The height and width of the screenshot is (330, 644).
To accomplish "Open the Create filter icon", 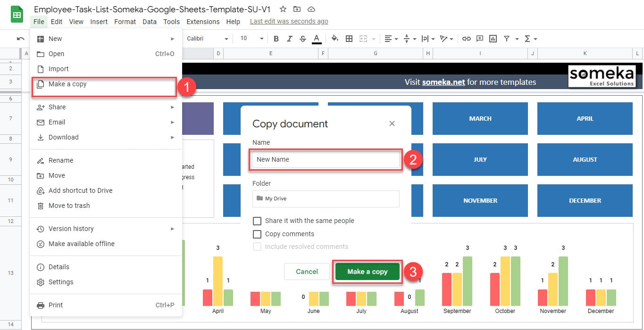I will 506,39.
